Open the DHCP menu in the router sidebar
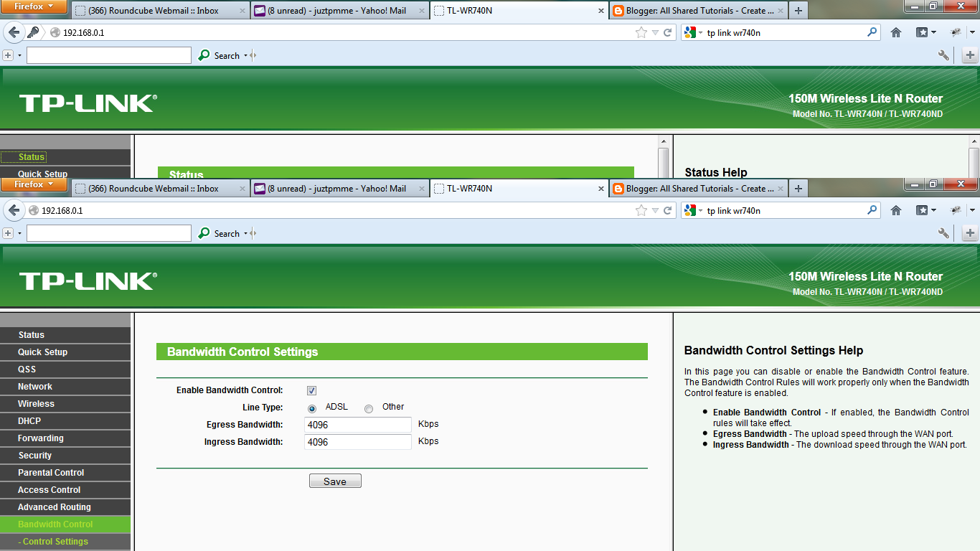 tap(65, 421)
